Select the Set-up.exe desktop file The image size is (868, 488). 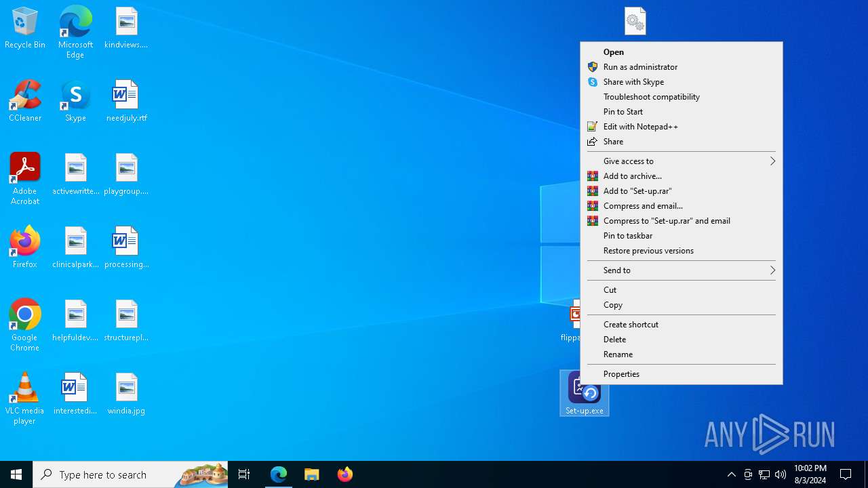(x=584, y=393)
